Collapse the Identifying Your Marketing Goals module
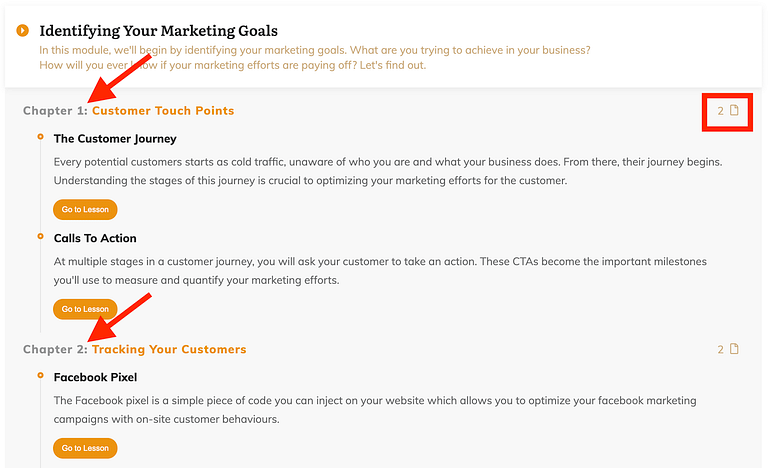Screen dimensions: 769x468 point(158,30)
